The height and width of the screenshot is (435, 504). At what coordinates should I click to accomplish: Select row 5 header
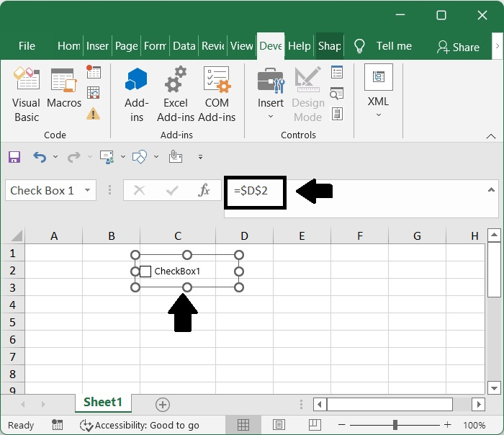pos(12,322)
